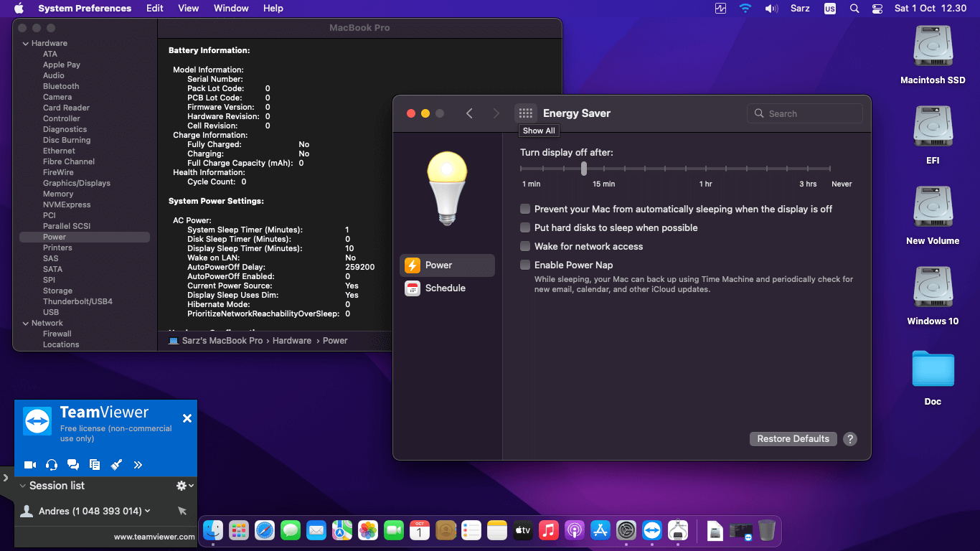Collapse the TeamViewer Session list
980x551 pixels.
pyautogui.click(x=22, y=486)
